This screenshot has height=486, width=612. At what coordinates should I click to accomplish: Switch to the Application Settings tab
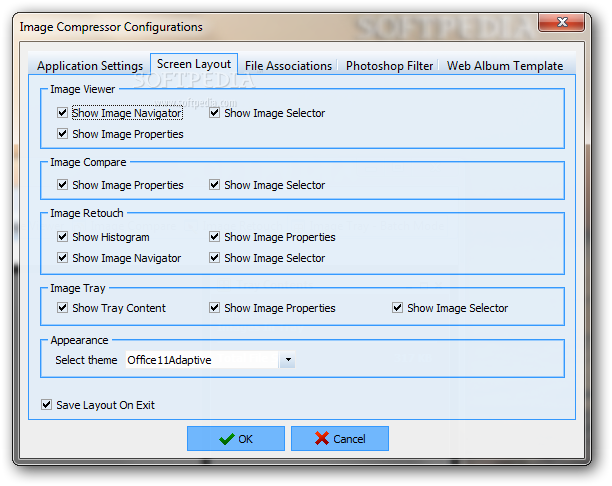click(90, 66)
